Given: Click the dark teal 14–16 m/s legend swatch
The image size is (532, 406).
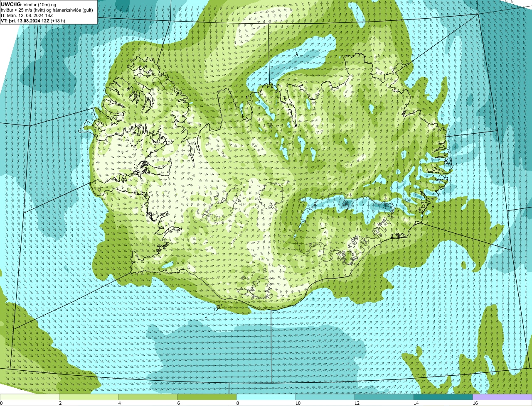Looking at the screenshot, I should [443, 397].
